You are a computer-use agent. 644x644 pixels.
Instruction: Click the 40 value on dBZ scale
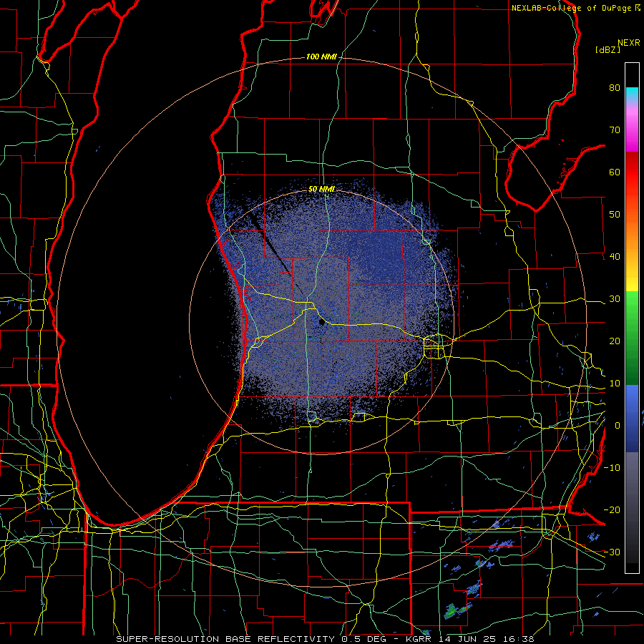coord(615,257)
